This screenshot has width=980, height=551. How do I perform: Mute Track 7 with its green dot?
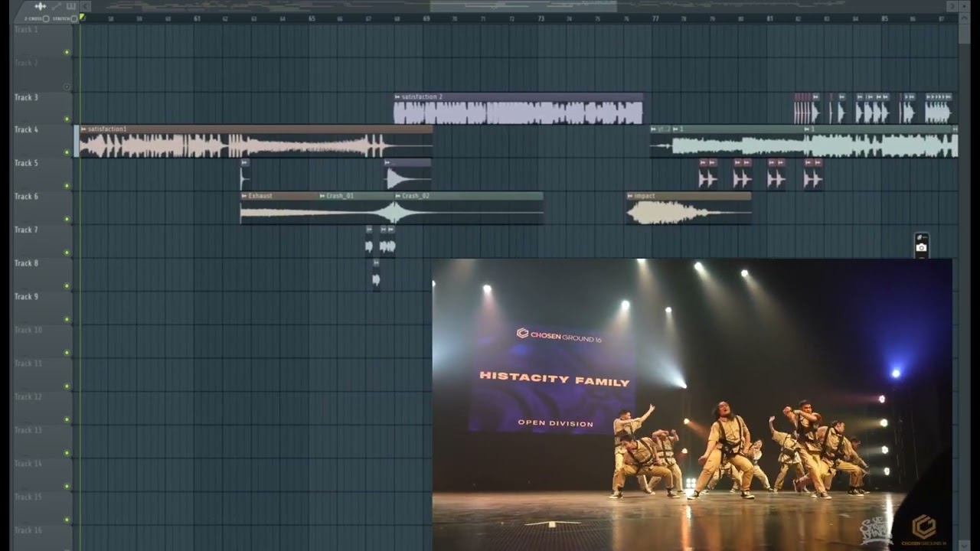click(67, 253)
